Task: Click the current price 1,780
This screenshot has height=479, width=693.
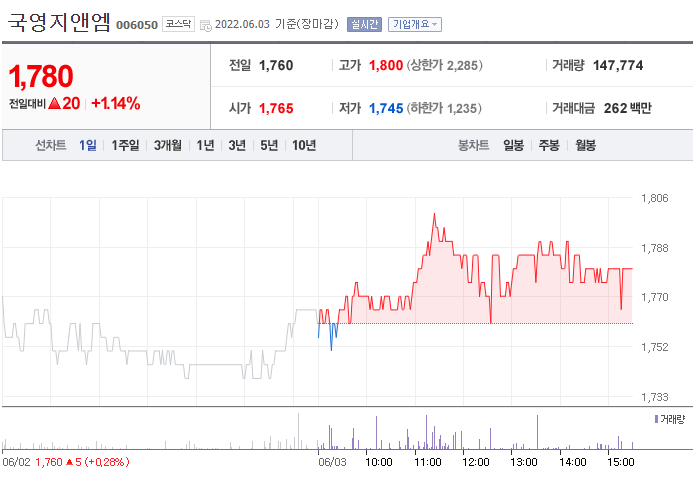Action: pos(41,76)
